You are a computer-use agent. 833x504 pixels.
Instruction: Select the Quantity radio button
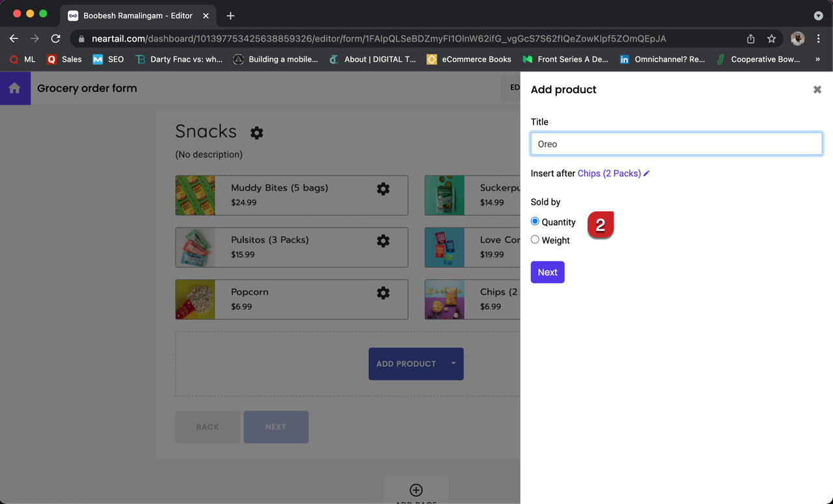click(x=535, y=222)
